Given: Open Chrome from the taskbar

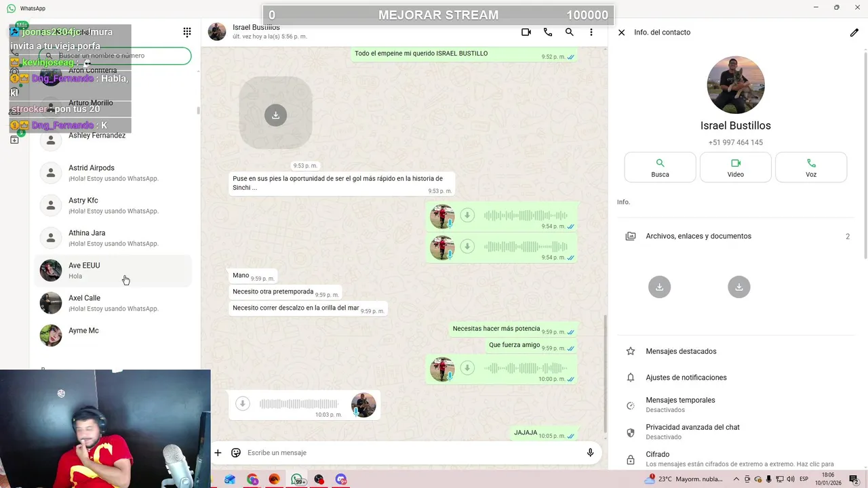Looking at the screenshot, I should pos(252,479).
